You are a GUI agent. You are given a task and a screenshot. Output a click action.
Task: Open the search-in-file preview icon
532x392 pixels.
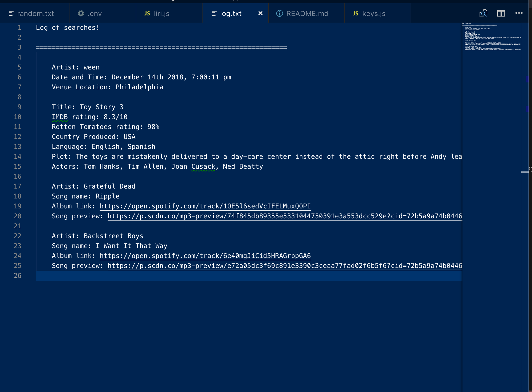(x=483, y=13)
